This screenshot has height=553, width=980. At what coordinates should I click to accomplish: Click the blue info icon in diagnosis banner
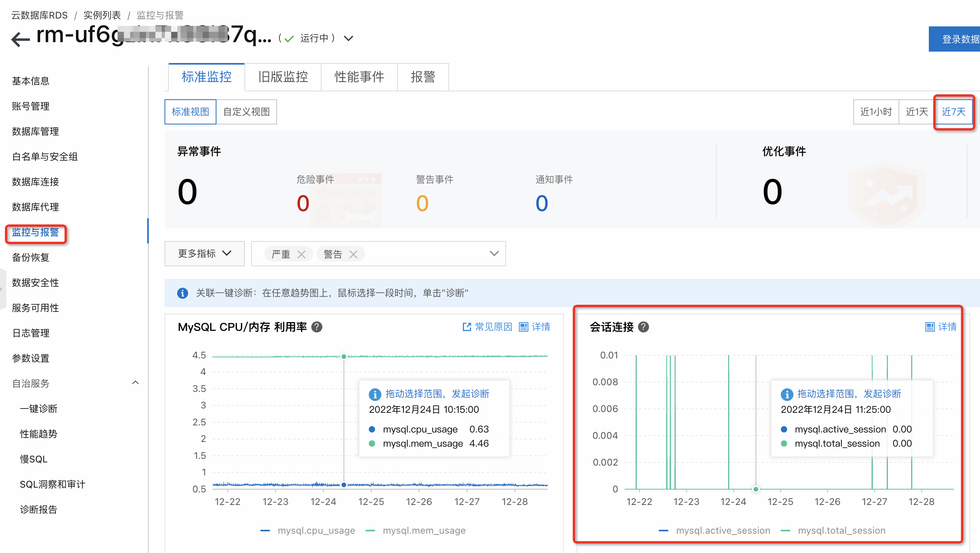(x=183, y=293)
